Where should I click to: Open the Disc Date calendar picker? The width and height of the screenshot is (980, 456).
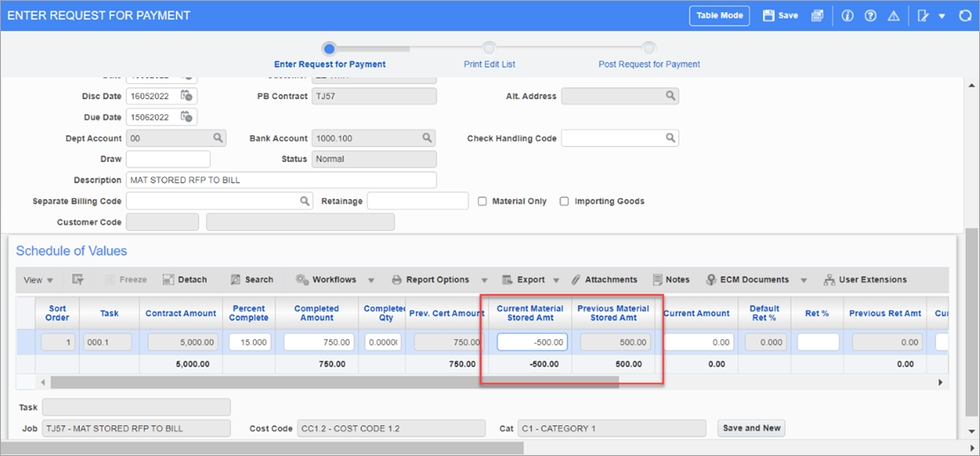187,96
